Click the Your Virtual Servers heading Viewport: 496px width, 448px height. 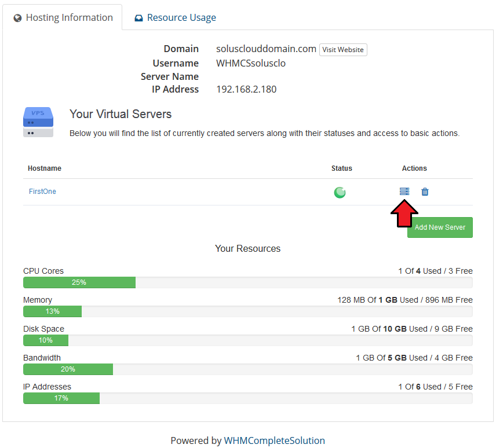121,114
